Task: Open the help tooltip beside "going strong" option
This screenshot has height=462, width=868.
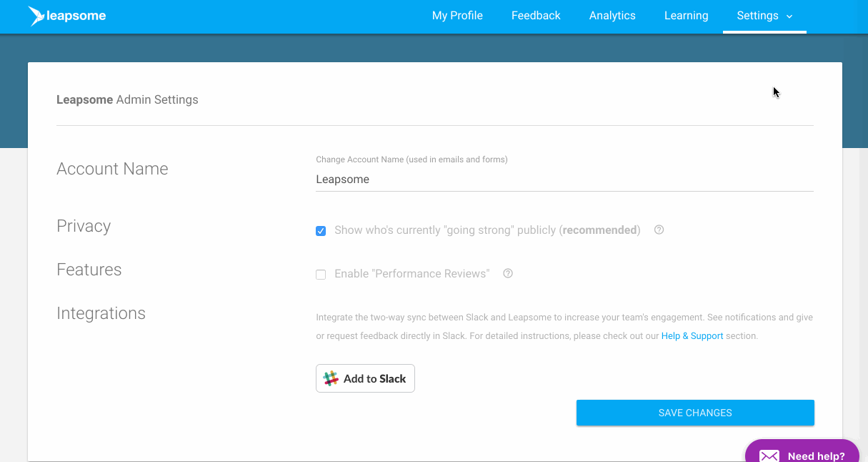Action: (x=659, y=230)
